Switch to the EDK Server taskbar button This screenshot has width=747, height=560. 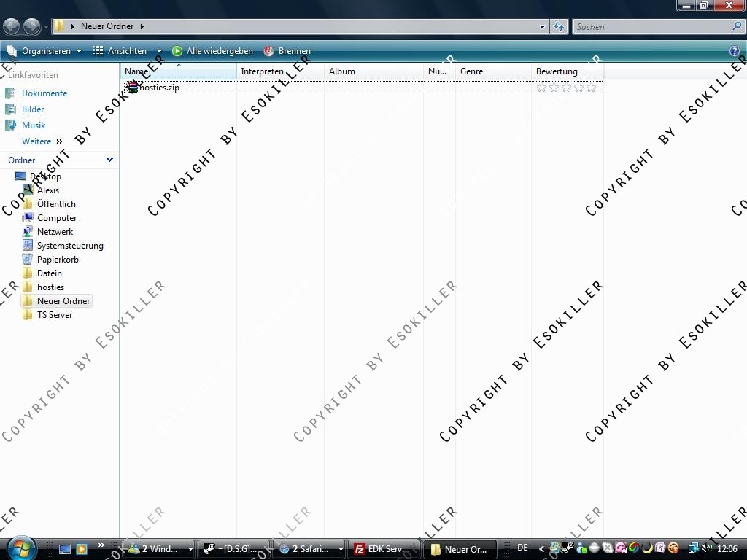tap(381, 549)
